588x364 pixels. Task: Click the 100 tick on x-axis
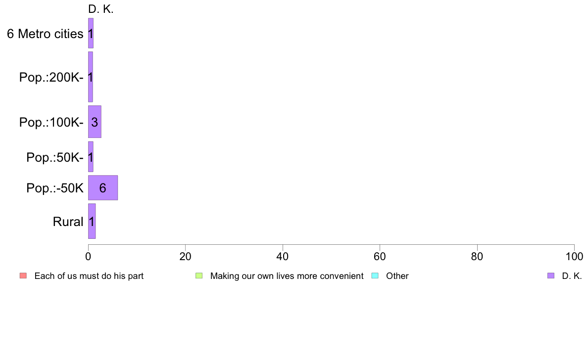coord(574,256)
